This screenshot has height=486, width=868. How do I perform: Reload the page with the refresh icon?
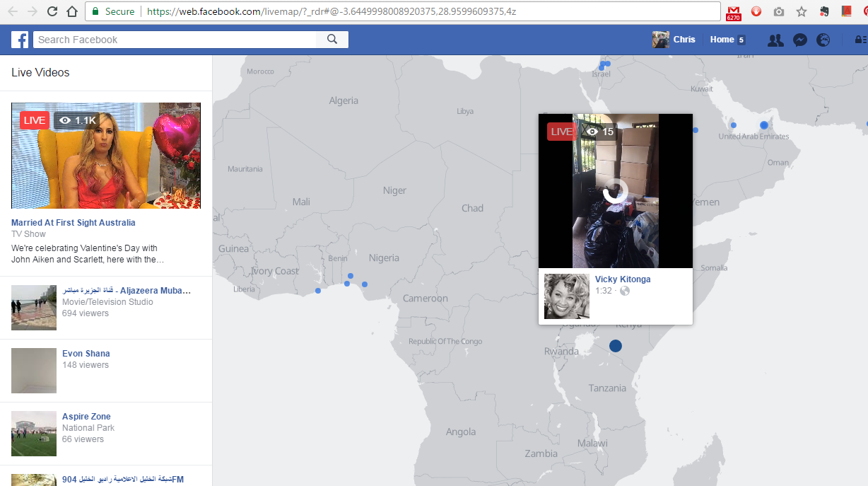click(52, 11)
